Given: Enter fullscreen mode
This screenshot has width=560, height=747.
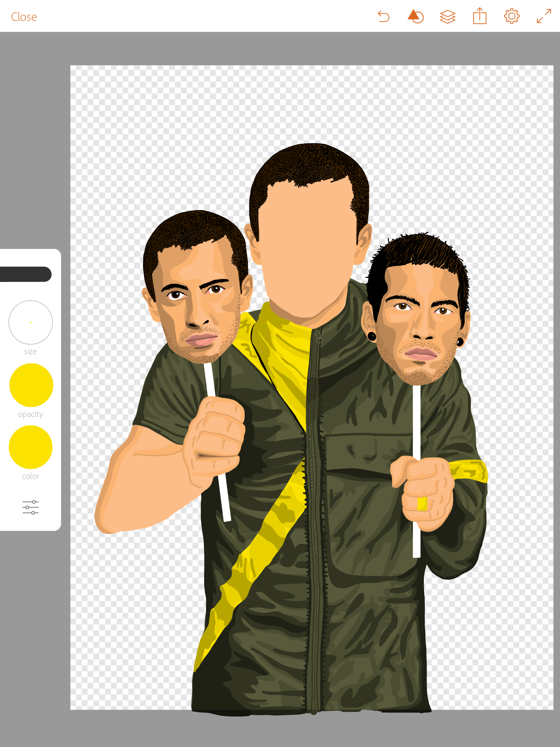Looking at the screenshot, I should coord(544,16).
